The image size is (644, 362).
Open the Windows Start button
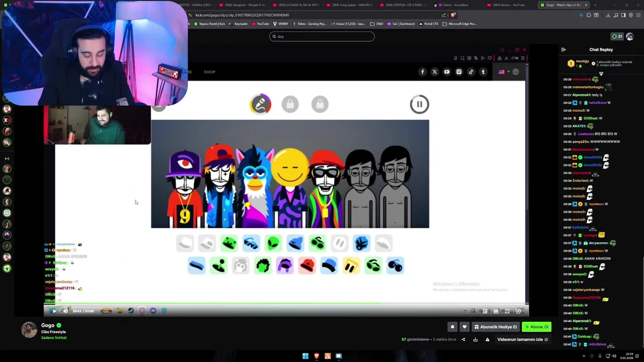tap(305, 356)
